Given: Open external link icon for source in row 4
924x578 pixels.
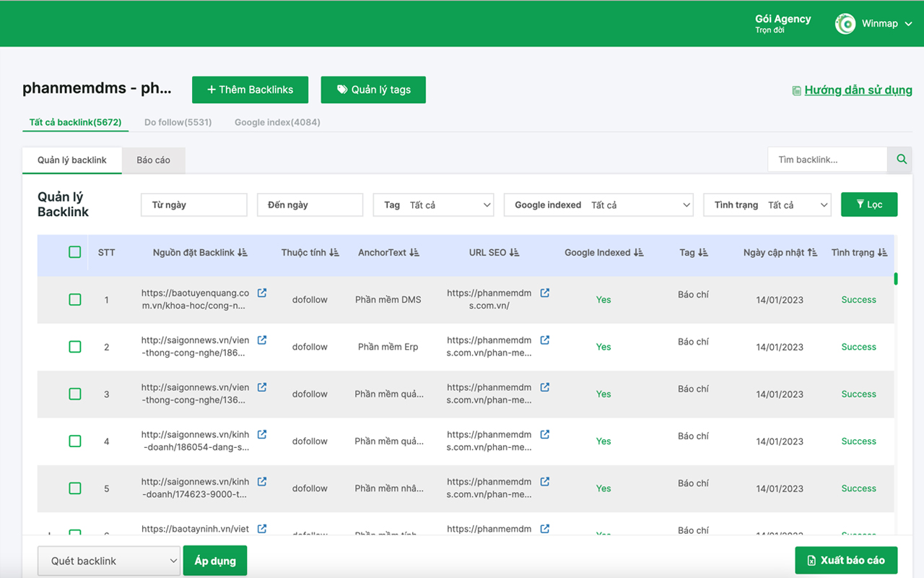Looking at the screenshot, I should 262,434.
